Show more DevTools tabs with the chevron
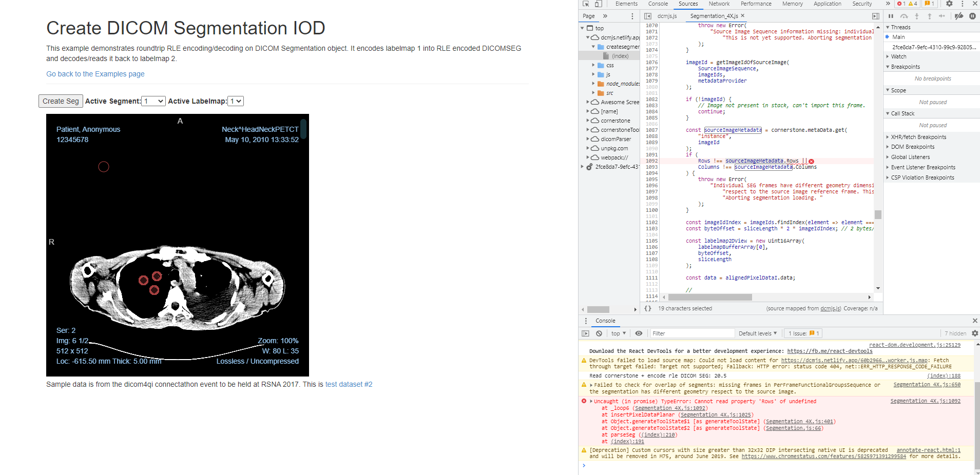The height and width of the screenshot is (475, 980). click(x=888, y=4)
